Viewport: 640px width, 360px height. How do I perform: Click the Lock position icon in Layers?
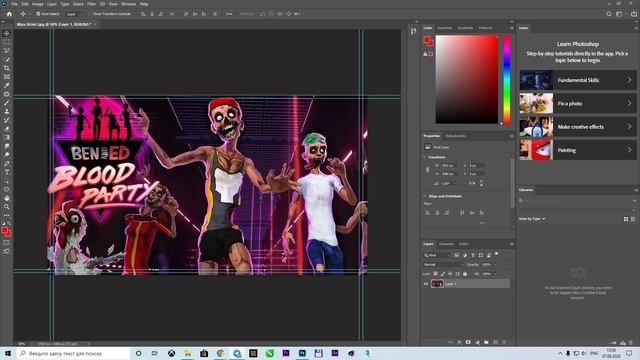tap(450, 274)
